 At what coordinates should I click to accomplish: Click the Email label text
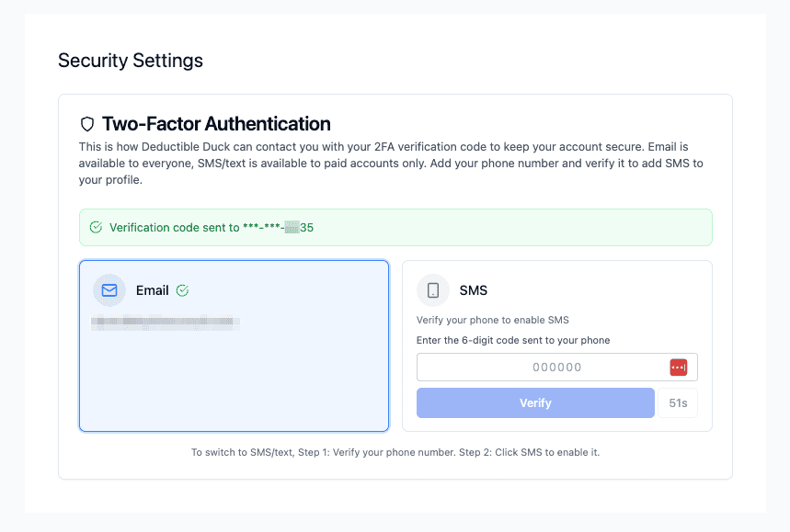152,290
